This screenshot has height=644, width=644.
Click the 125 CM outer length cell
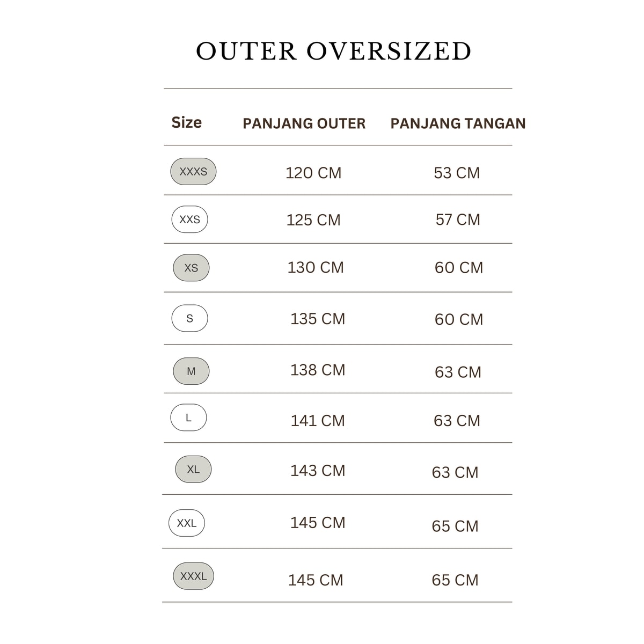[x=313, y=220]
